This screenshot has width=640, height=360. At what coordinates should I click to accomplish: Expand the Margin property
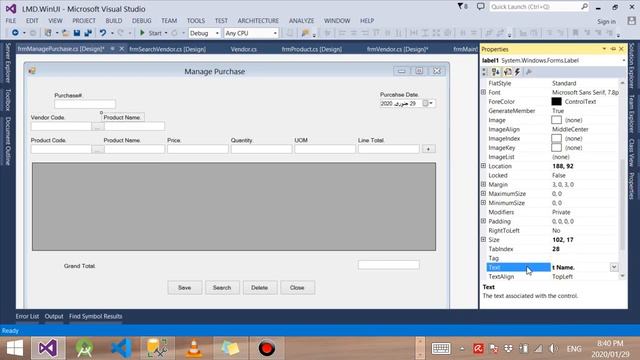point(484,184)
